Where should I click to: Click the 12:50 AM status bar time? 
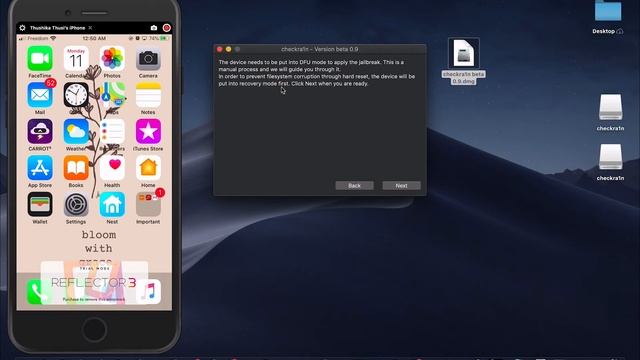(x=94, y=38)
